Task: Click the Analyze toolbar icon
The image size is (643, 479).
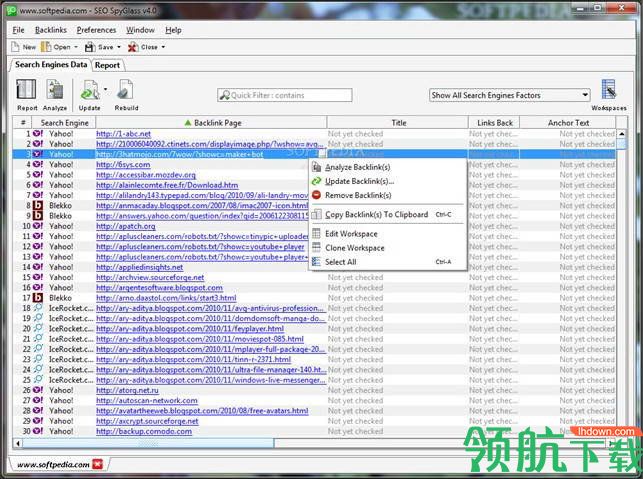Action: (55, 89)
